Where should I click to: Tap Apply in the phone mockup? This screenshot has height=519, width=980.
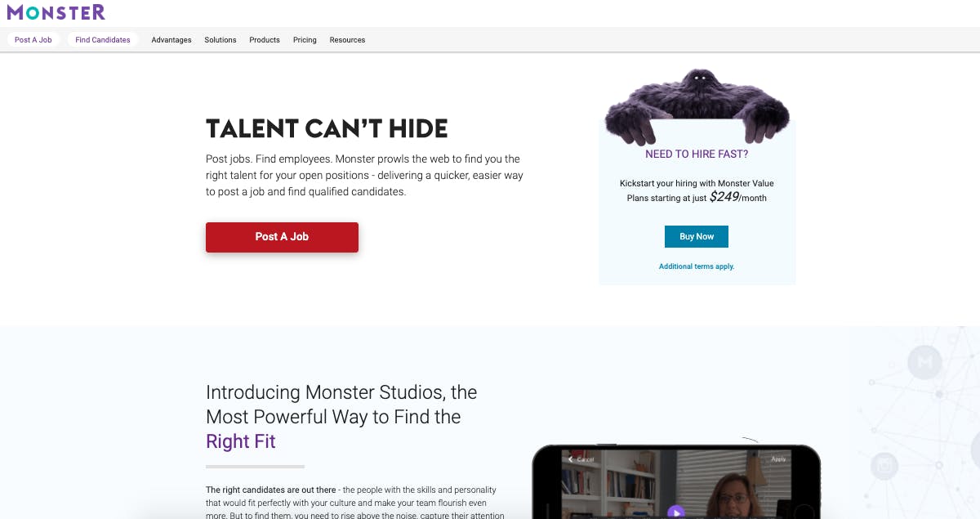778,459
